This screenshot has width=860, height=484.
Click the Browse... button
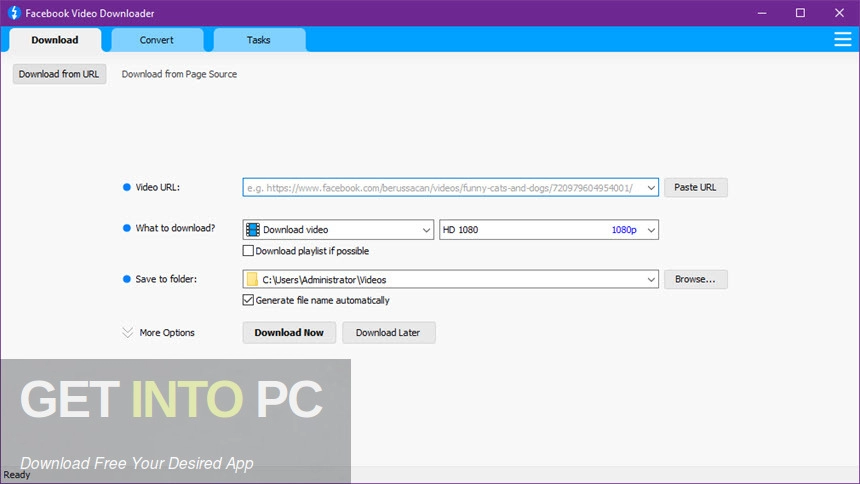(695, 279)
